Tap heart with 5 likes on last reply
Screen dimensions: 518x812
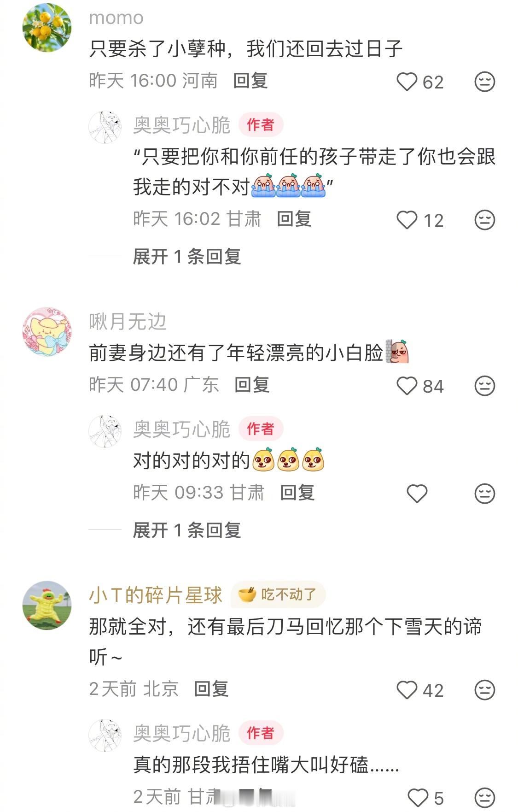coord(418,798)
